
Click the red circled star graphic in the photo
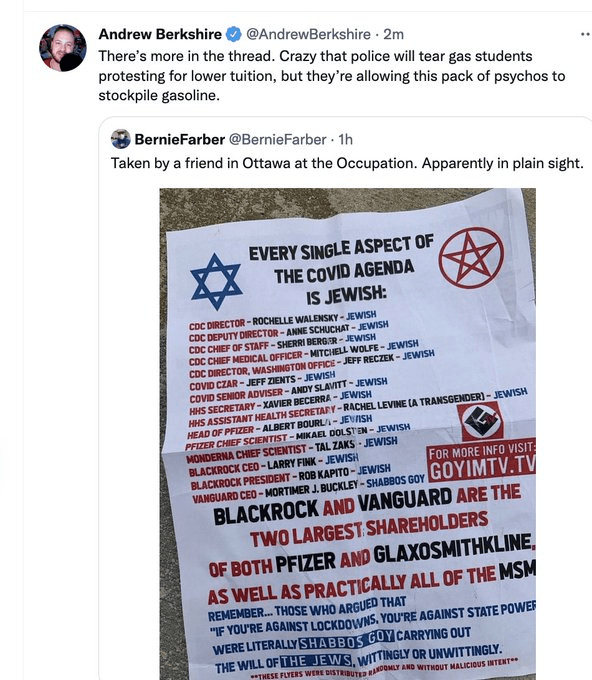click(x=471, y=258)
